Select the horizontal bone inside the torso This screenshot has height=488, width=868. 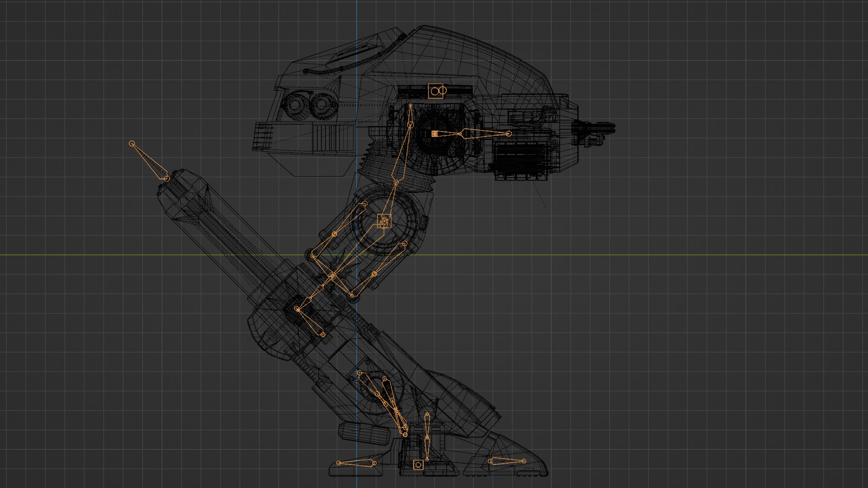point(484,133)
